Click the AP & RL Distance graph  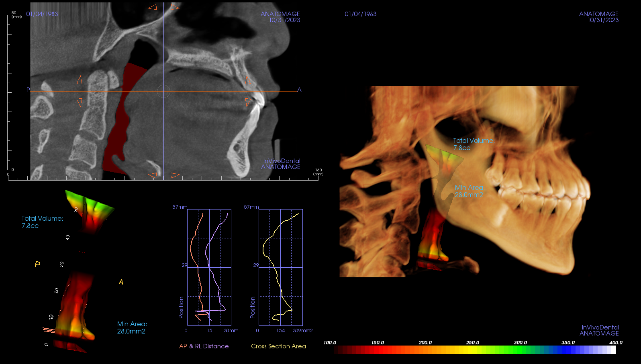click(x=209, y=267)
